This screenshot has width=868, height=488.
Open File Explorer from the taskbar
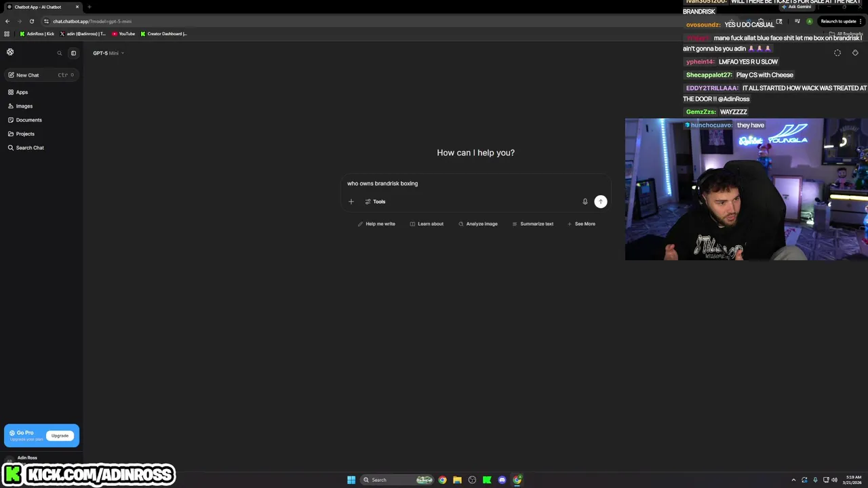(x=457, y=480)
